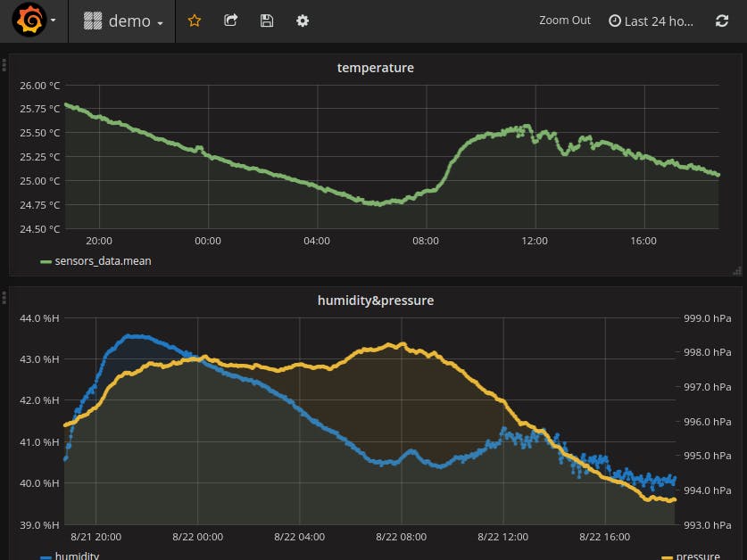Open the temperature panel title menu
Image resolution: width=747 pixels, height=560 pixels.
[375, 67]
